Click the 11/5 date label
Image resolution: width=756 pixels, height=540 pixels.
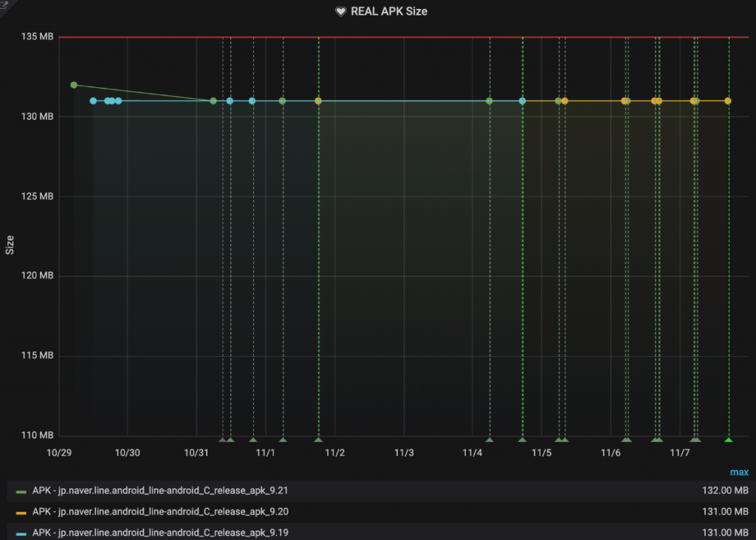(x=541, y=453)
